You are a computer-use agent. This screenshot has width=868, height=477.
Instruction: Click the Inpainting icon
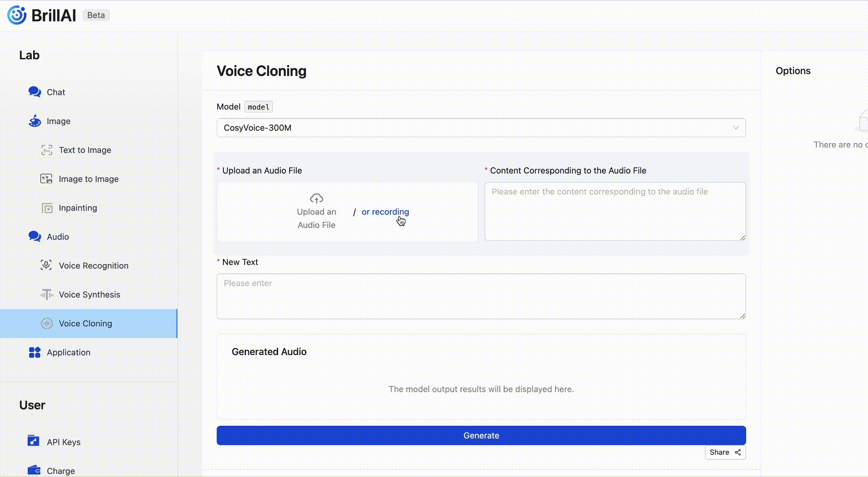tap(47, 208)
